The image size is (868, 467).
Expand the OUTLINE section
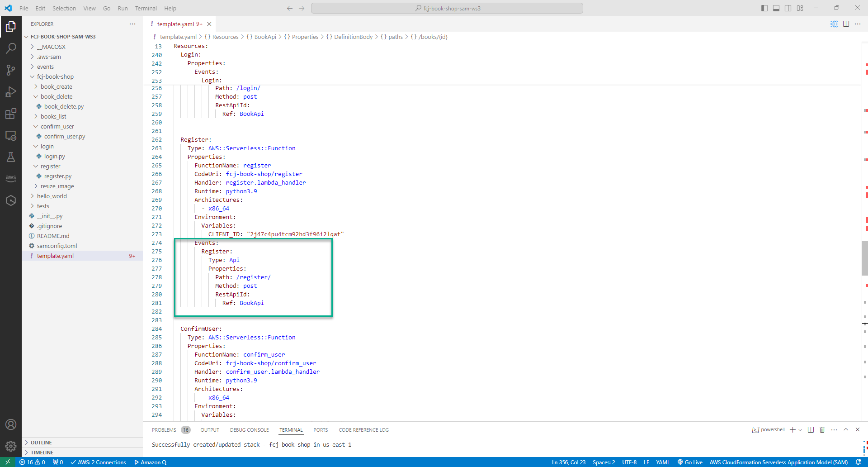[41, 443]
